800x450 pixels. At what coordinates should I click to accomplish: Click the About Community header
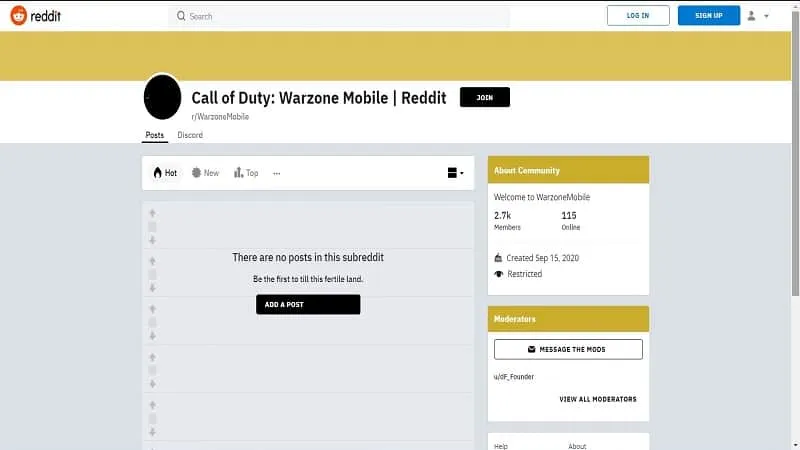[x=568, y=170]
